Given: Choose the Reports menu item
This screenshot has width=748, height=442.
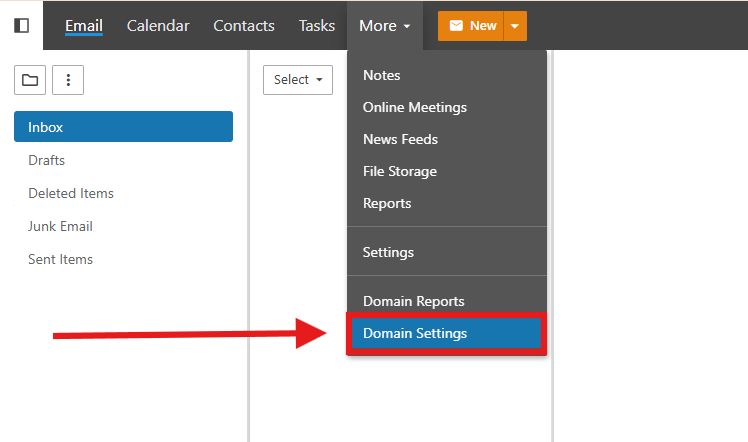Looking at the screenshot, I should coord(447,203).
